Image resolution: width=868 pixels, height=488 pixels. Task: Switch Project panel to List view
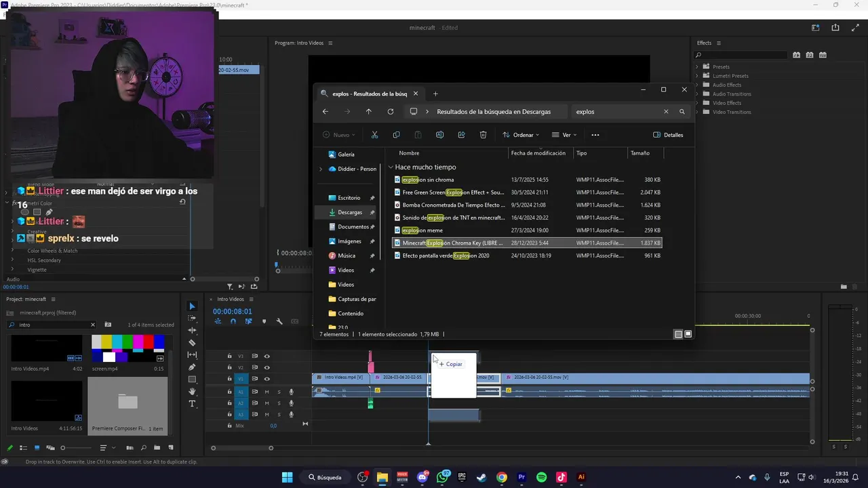(x=23, y=448)
